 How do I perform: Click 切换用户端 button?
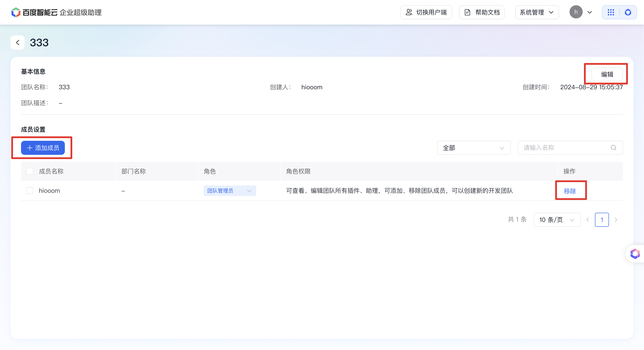click(426, 12)
